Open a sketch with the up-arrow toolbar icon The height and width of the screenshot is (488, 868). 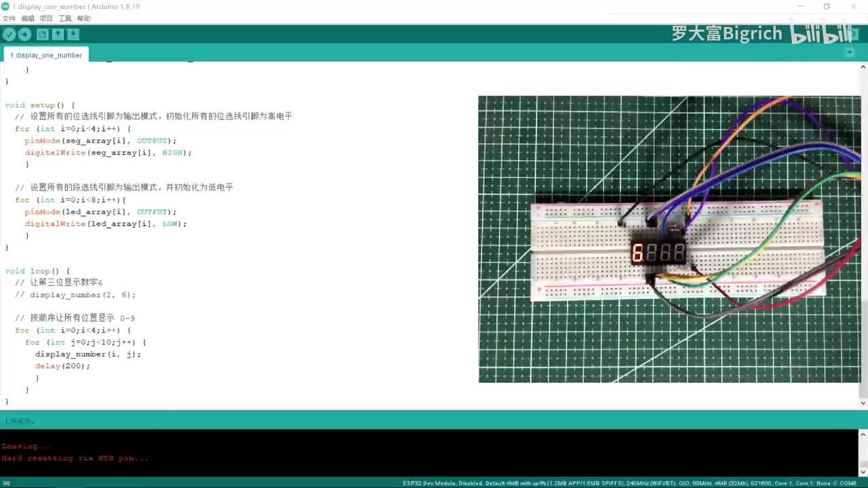(x=58, y=35)
